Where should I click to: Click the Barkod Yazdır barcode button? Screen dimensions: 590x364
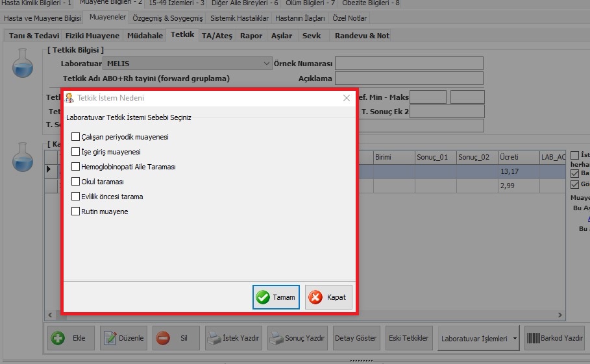click(554, 338)
